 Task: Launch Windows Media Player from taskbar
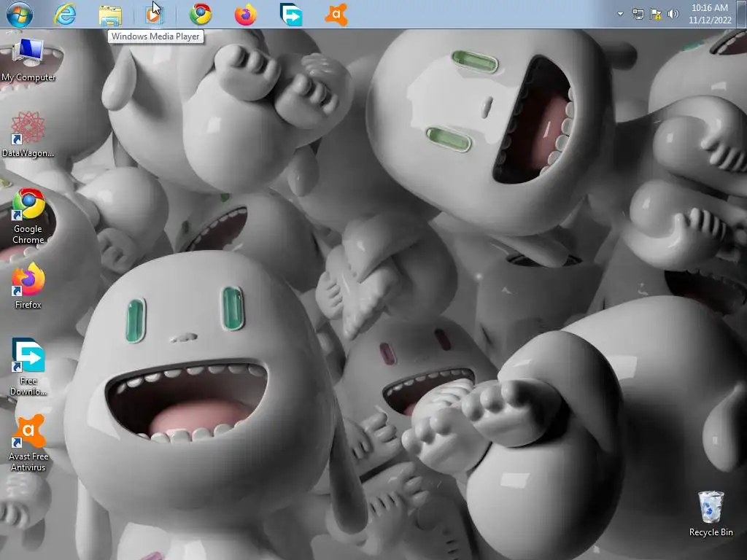pyautogui.click(x=155, y=15)
